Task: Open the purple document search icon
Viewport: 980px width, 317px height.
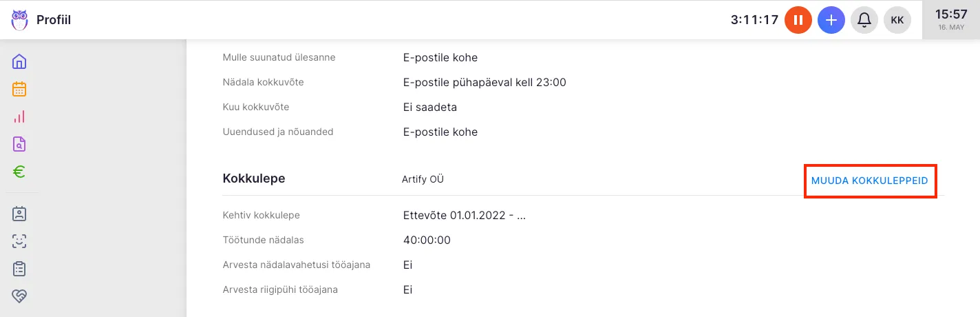Action: (19, 144)
